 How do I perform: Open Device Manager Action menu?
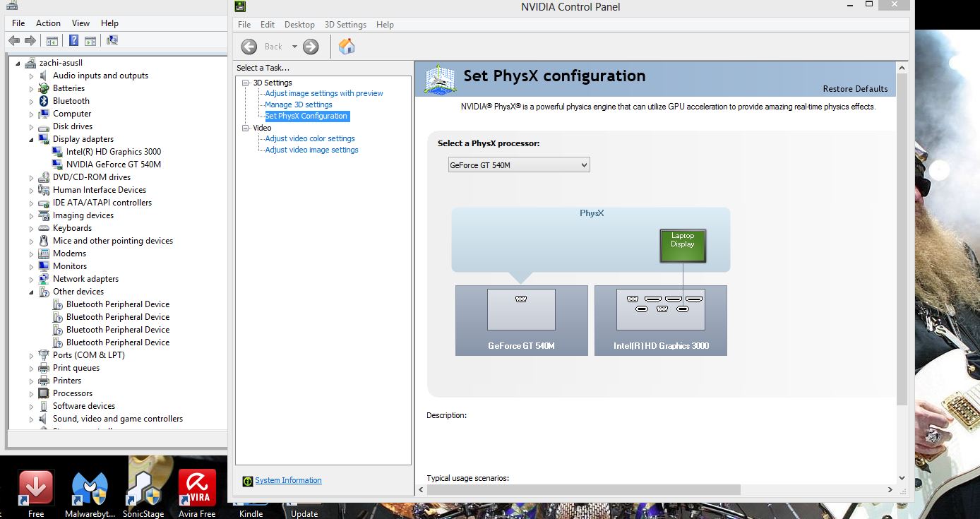click(48, 23)
